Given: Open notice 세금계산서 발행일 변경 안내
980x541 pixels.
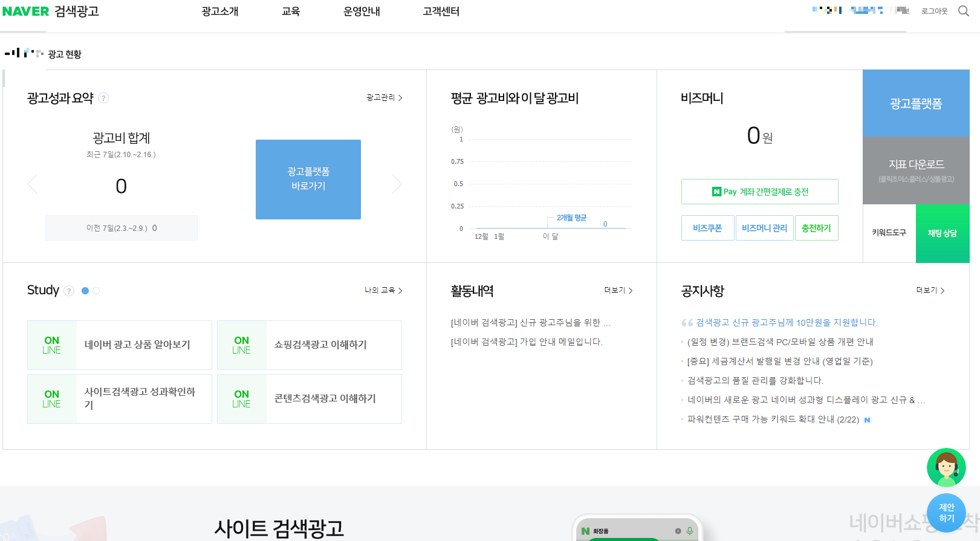Looking at the screenshot, I should point(780,361).
